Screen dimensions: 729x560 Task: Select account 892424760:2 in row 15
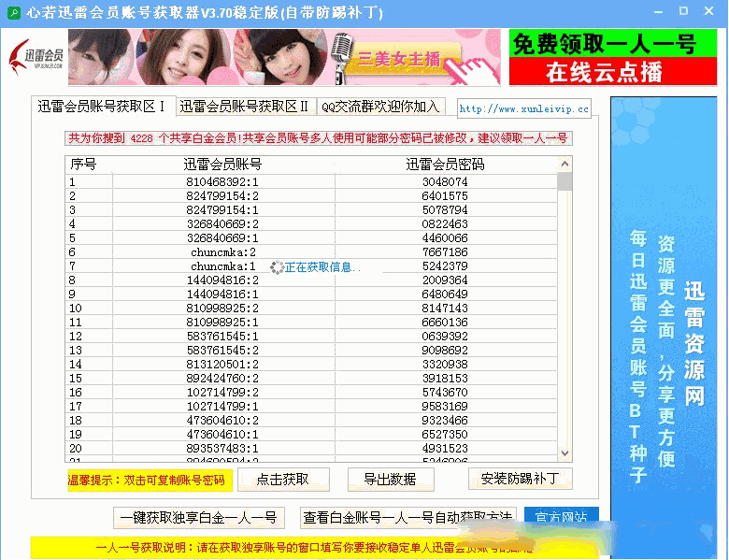tap(222, 378)
